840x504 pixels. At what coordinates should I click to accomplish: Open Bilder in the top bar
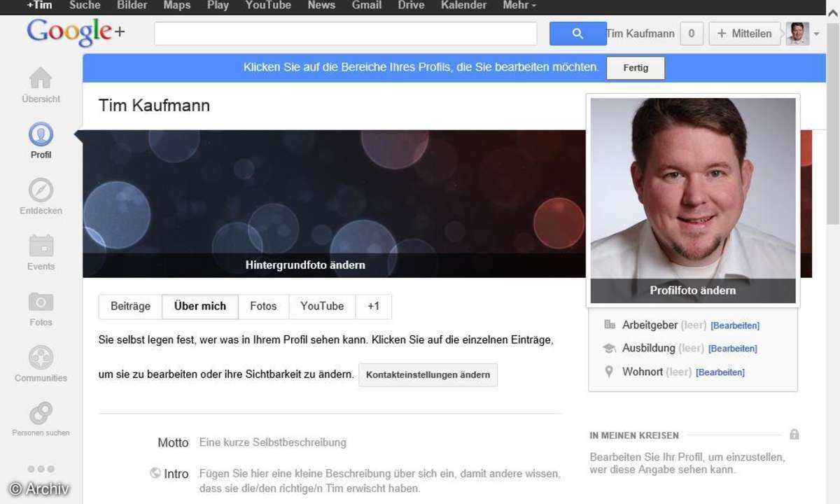132,5
